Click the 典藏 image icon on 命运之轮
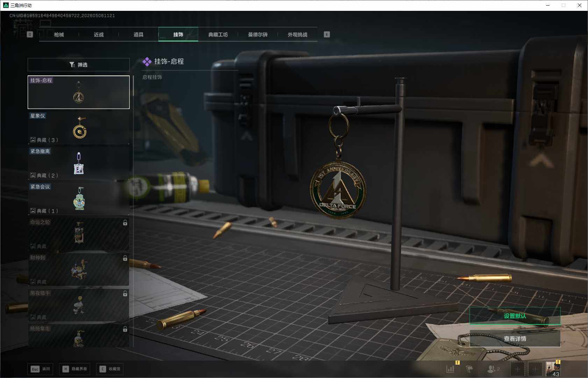This screenshot has width=588, height=378. pos(33,246)
